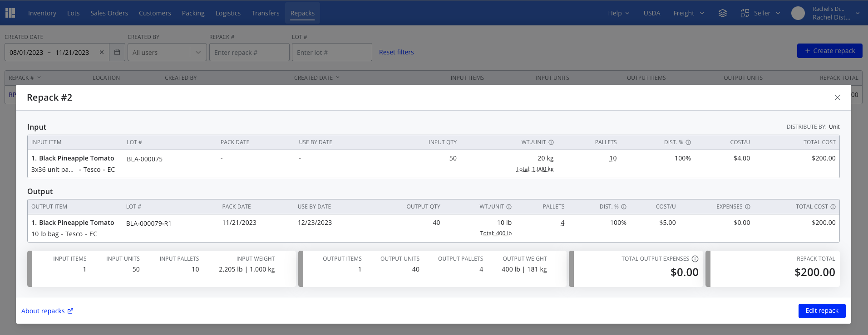Click output pallets value 4 link

[x=562, y=223]
